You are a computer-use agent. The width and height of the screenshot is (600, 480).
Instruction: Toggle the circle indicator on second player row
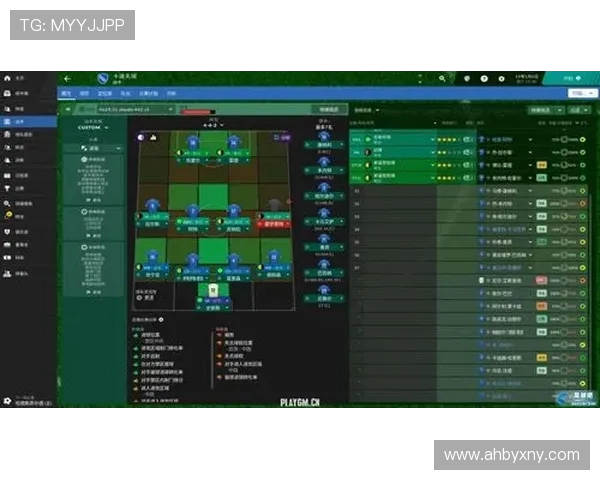(x=583, y=151)
